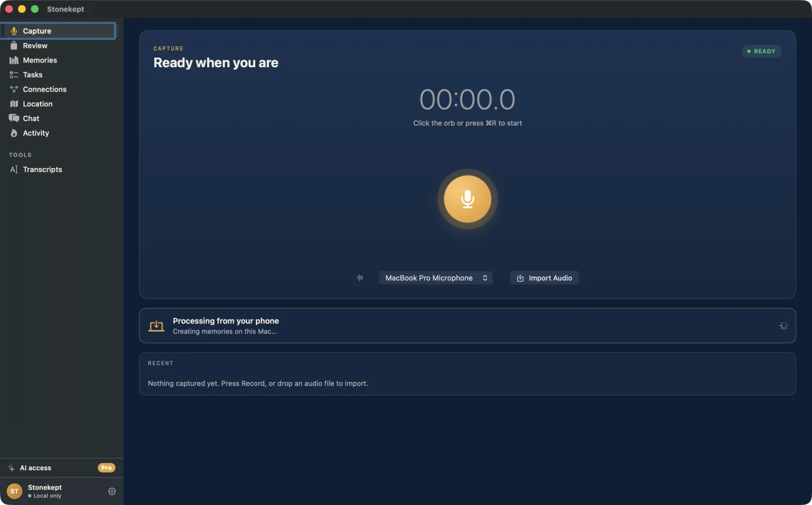The width and height of the screenshot is (812, 505).
Task: Click the Pro badge
Action: click(106, 468)
